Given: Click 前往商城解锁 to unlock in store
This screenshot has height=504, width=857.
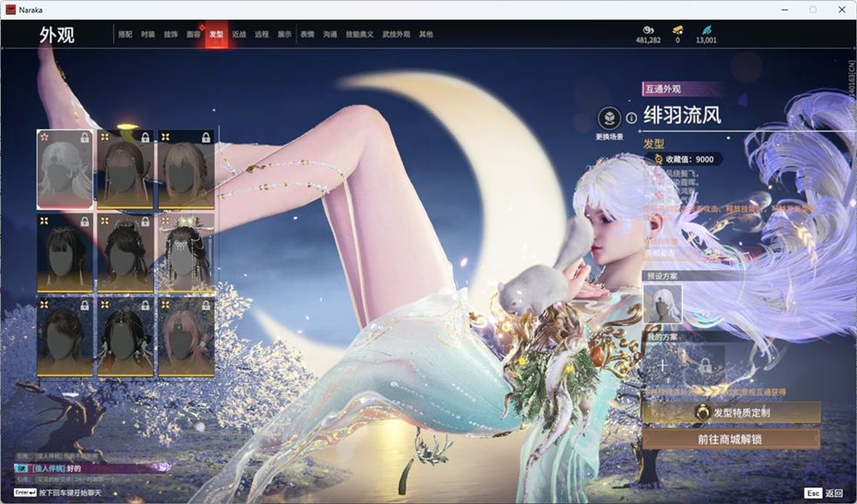Looking at the screenshot, I should tap(731, 439).
